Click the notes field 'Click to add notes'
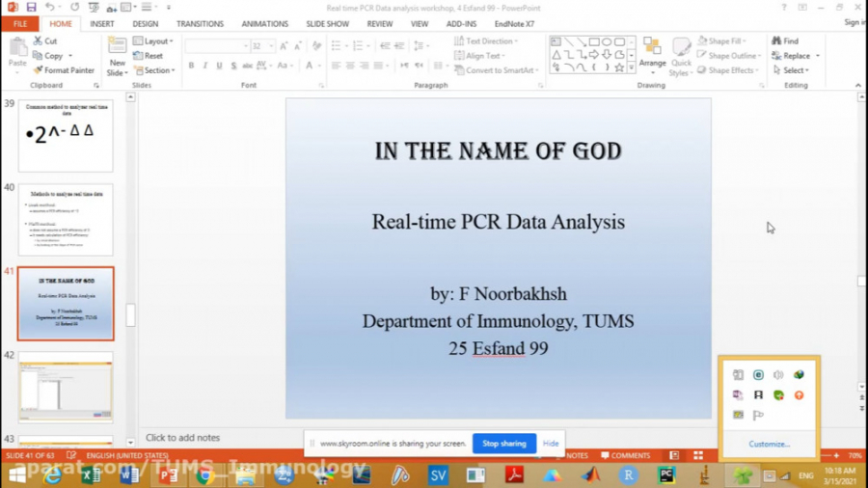Image resolution: width=868 pixels, height=488 pixels. [182, 437]
